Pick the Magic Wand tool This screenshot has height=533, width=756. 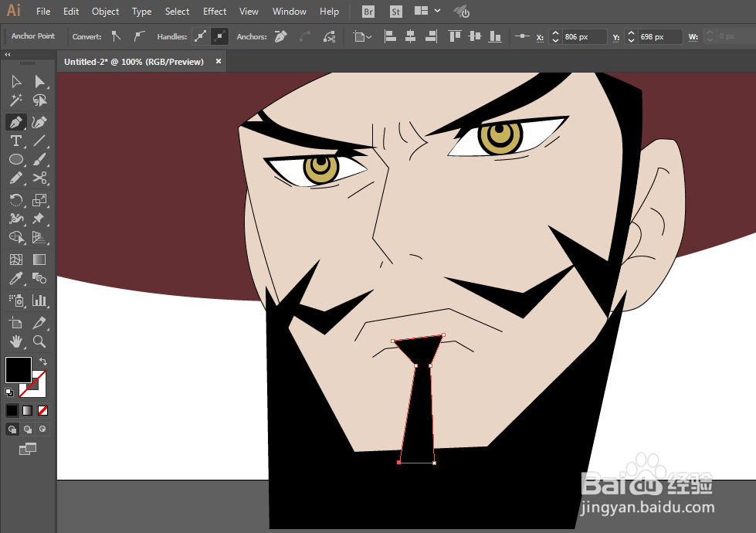16,100
